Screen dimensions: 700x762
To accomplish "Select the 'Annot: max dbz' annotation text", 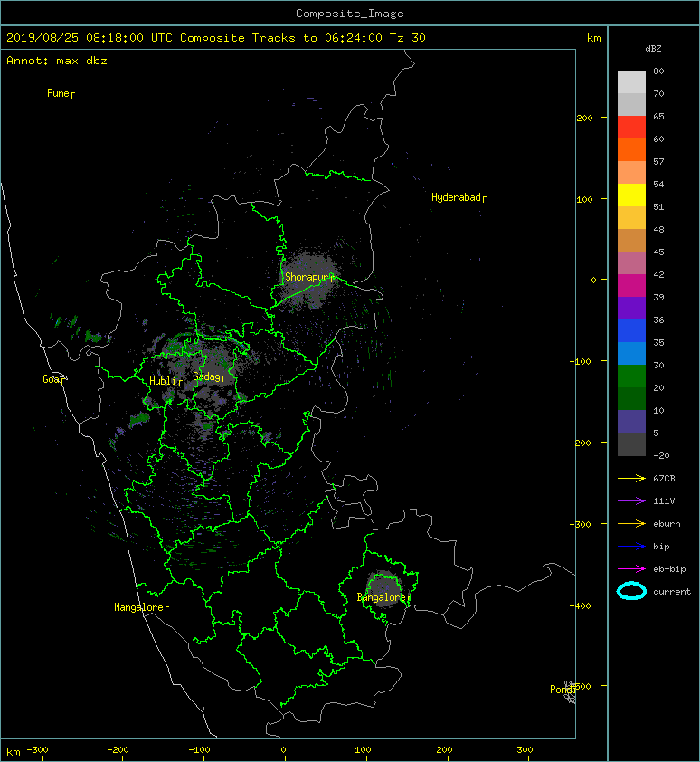I will pyautogui.click(x=57, y=61).
